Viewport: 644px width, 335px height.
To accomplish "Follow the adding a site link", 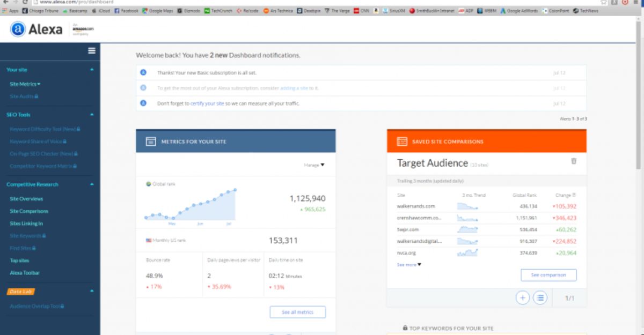I will (295, 88).
